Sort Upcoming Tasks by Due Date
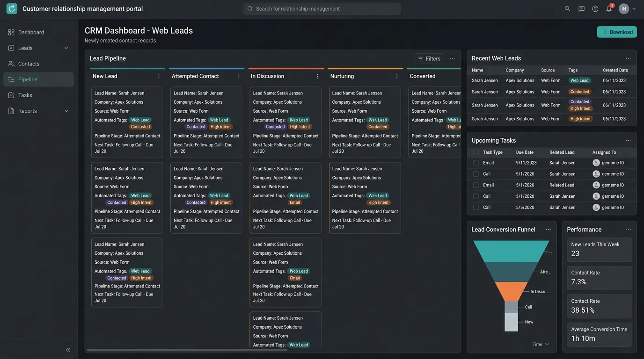Screen dimensions: 644x359 click(525, 152)
